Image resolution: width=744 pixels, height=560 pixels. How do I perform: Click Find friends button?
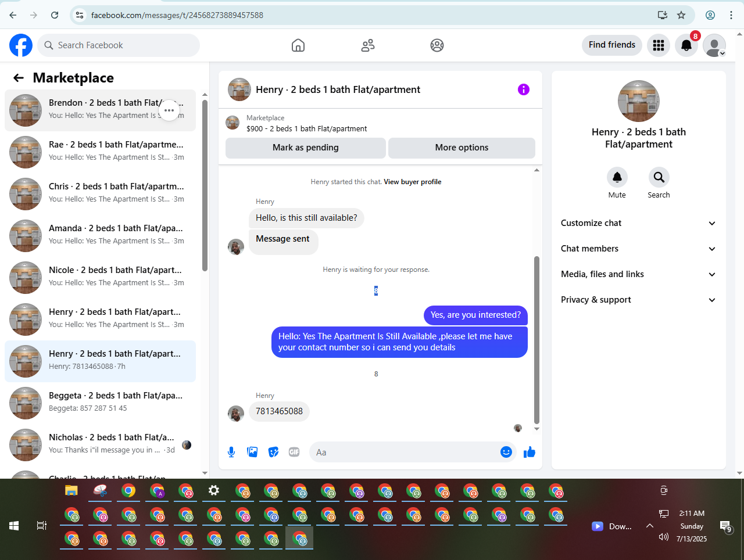[612, 45]
